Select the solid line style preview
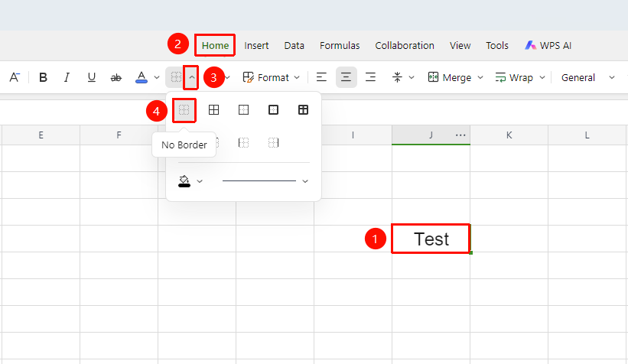 [x=259, y=181]
